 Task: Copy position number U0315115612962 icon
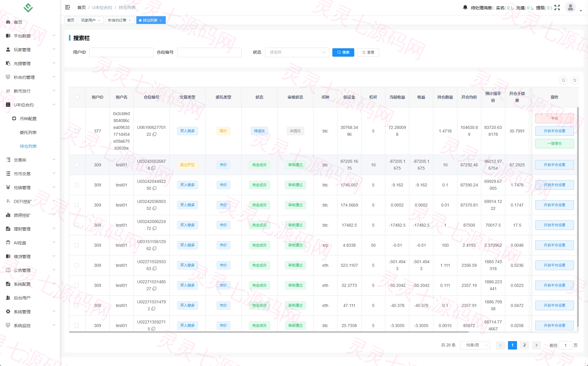tap(155, 248)
